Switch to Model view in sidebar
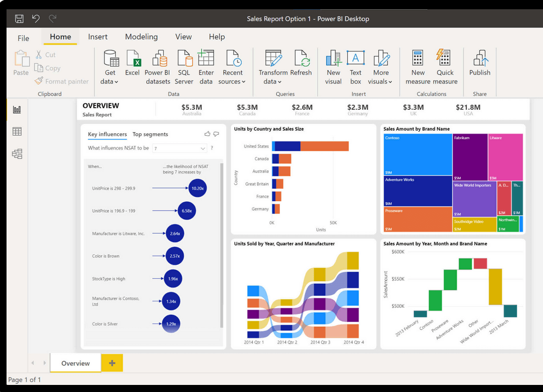Screen dimensions: 543x392 point(17,154)
